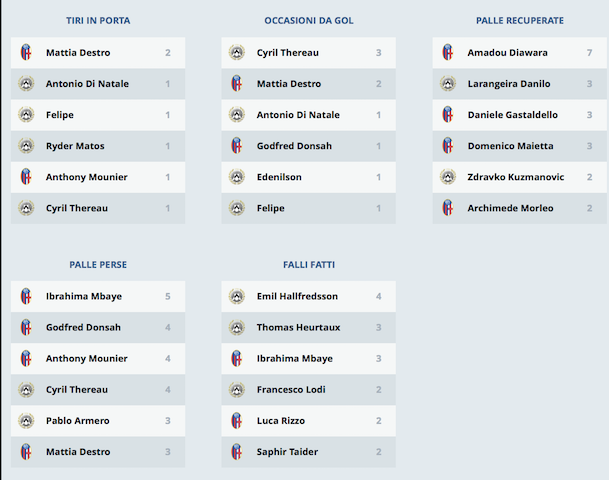Click the Bologna crest beside Daniele Gastaldello
Image resolution: width=609 pixels, height=480 pixels.
pos(448,115)
